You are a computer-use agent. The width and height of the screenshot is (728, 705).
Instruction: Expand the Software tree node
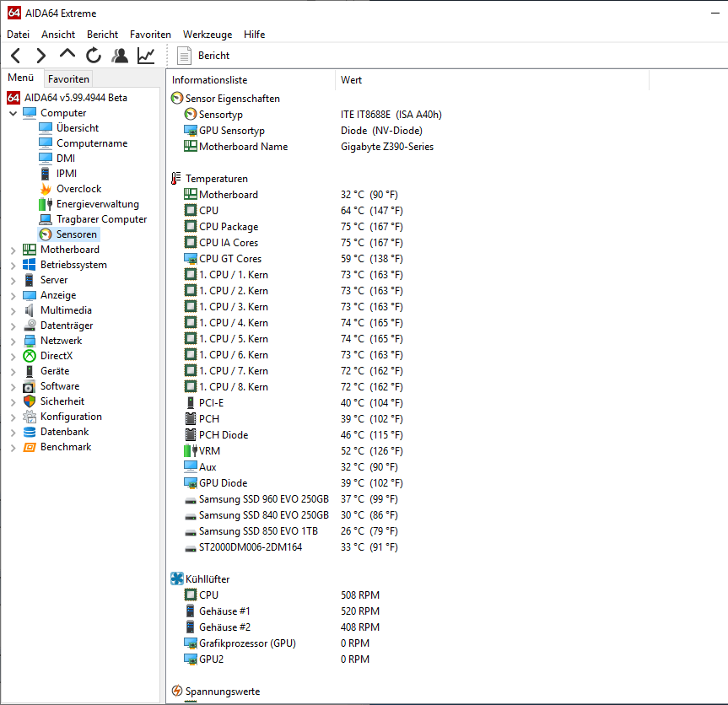coord(13,387)
